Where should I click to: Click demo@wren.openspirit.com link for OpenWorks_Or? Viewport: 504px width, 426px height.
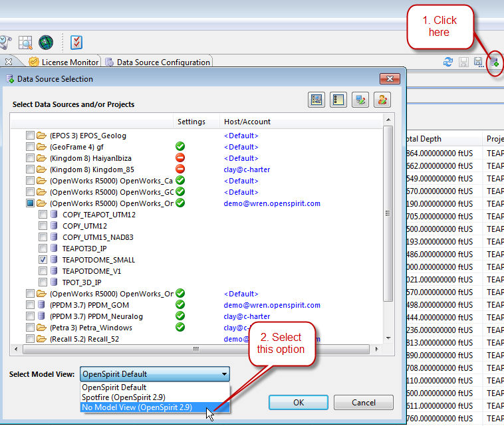272,203
